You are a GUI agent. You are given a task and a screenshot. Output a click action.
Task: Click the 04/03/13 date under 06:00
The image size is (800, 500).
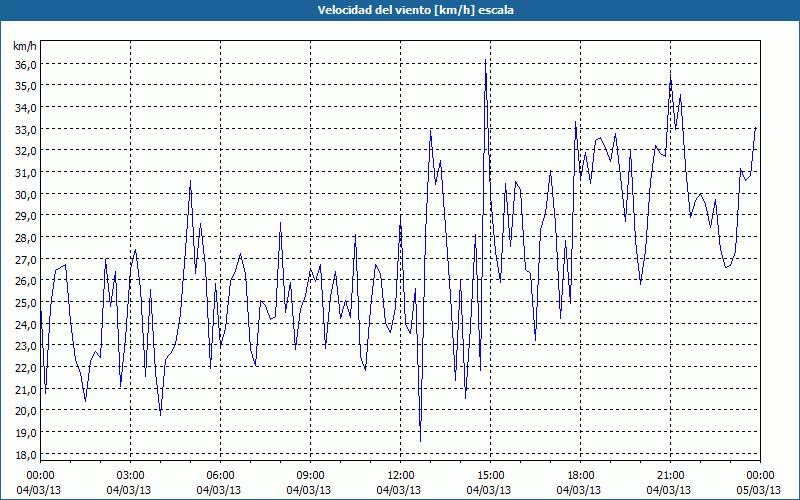pyautogui.click(x=218, y=490)
